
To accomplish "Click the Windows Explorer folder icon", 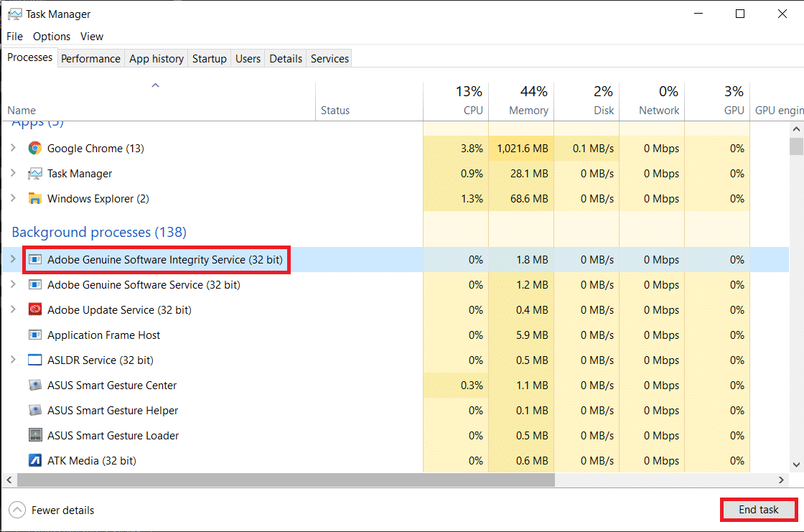I will click(x=34, y=199).
